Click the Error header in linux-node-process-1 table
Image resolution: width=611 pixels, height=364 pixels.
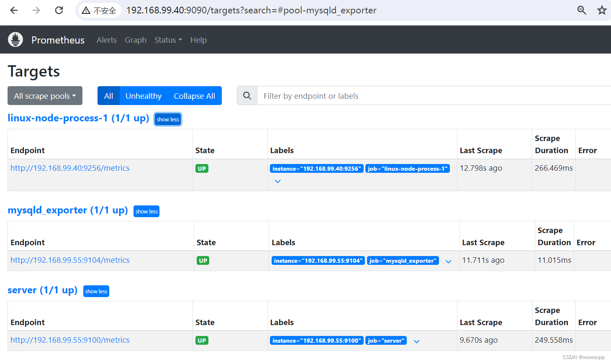pos(588,150)
